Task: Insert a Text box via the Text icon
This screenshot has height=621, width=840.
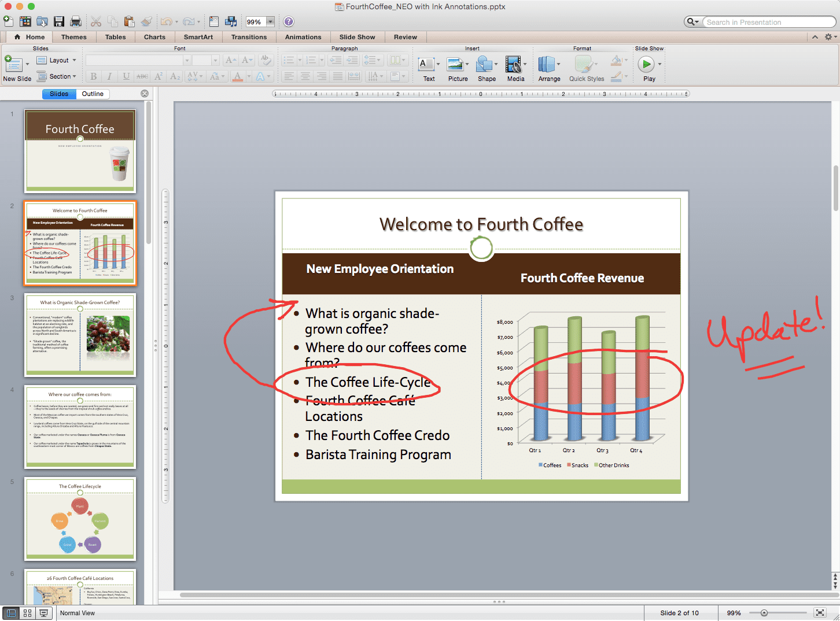Action: (426, 64)
